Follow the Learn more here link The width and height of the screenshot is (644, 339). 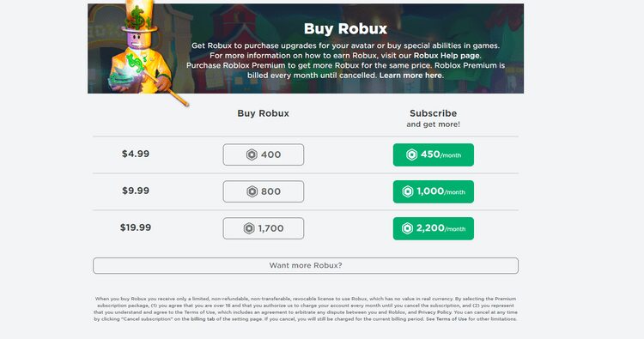(x=411, y=76)
